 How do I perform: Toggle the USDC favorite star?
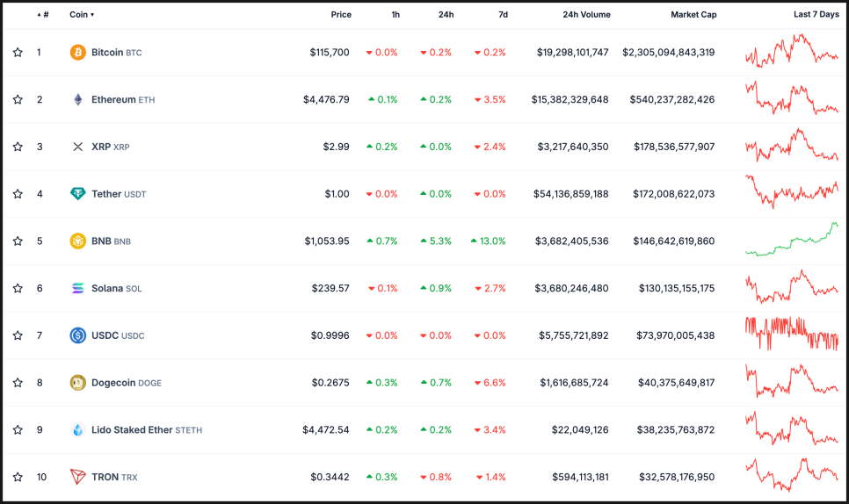coord(18,335)
